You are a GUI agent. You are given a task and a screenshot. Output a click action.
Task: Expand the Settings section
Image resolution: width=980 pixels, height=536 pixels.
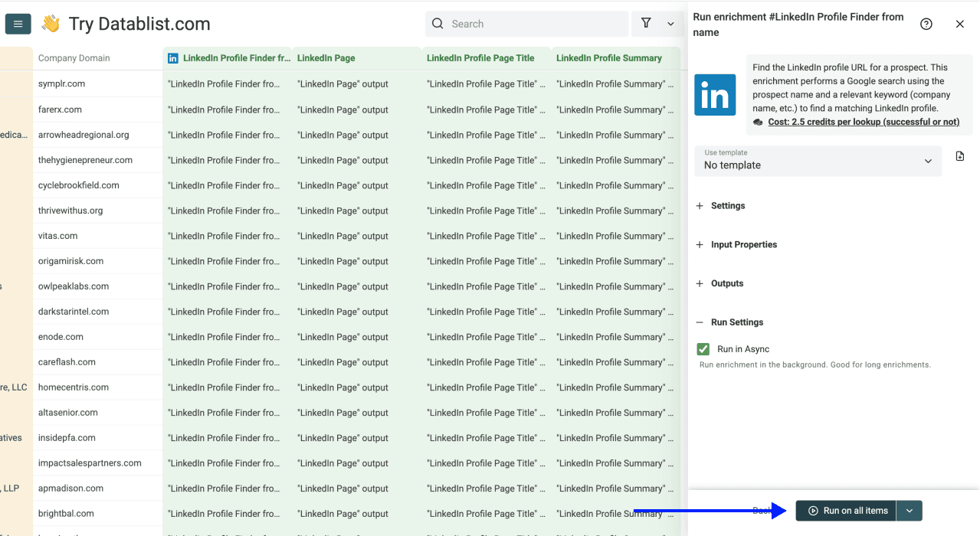pyautogui.click(x=721, y=205)
